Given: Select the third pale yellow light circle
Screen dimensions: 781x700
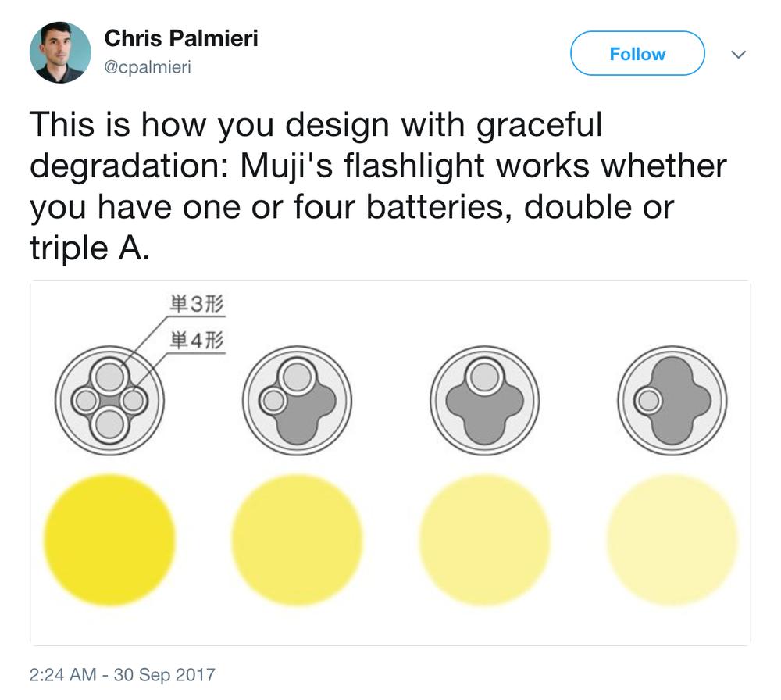Looking at the screenshot, I should click(485, 540).
